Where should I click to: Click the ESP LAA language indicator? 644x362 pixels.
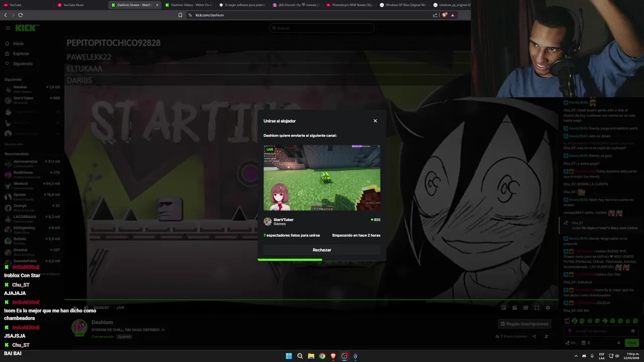(x=602, y=356)
